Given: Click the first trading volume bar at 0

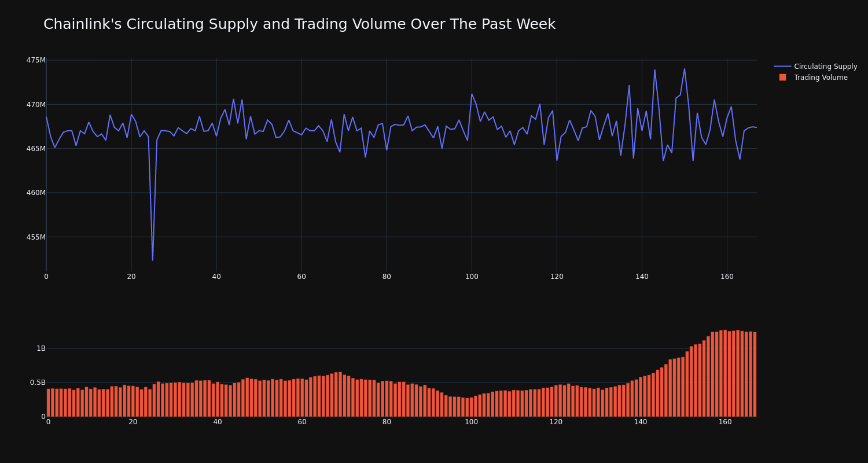Looking at the screenshot, I should click(48, 403).
